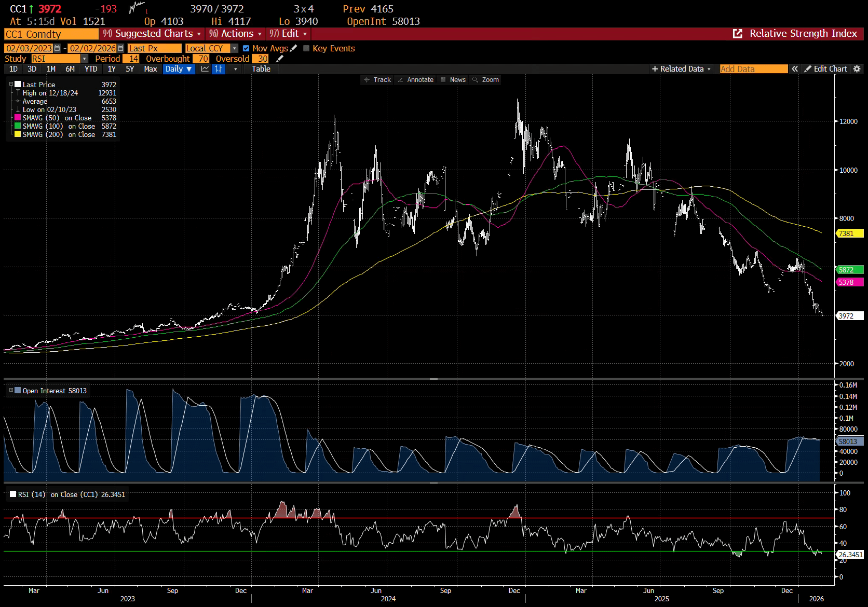Collapse the side panel with double chevron

pos(795,69)
